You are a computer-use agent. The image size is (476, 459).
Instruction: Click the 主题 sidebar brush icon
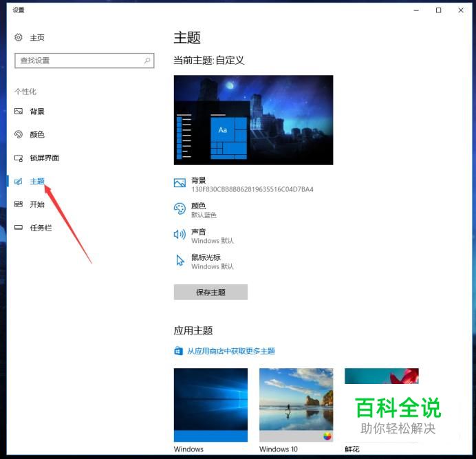[x=19, y=182]
